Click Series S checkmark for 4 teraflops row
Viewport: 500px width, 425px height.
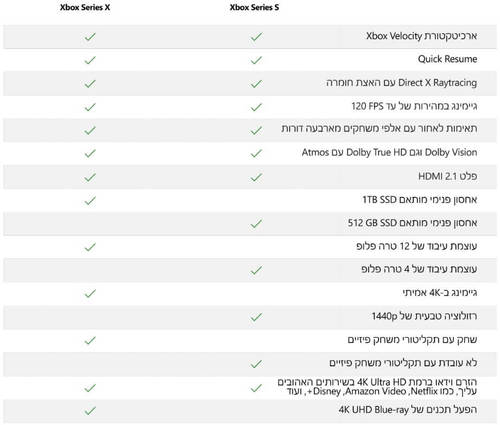(x=256, y=270)
